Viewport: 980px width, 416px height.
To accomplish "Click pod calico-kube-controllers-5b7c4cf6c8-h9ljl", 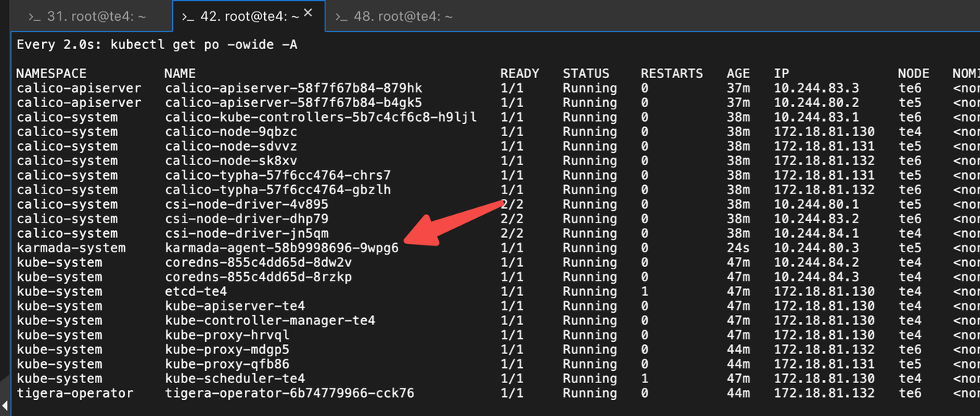I will tap(321, 117).
